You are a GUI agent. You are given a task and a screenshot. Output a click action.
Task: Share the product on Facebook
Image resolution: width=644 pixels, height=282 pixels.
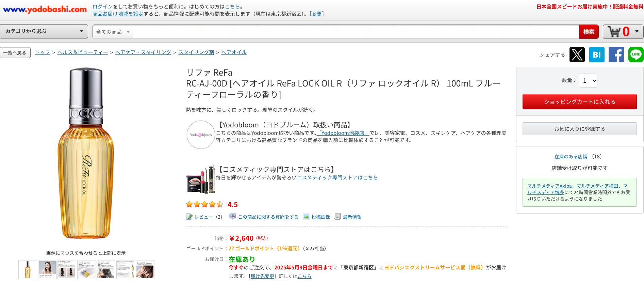pos(616,54)
